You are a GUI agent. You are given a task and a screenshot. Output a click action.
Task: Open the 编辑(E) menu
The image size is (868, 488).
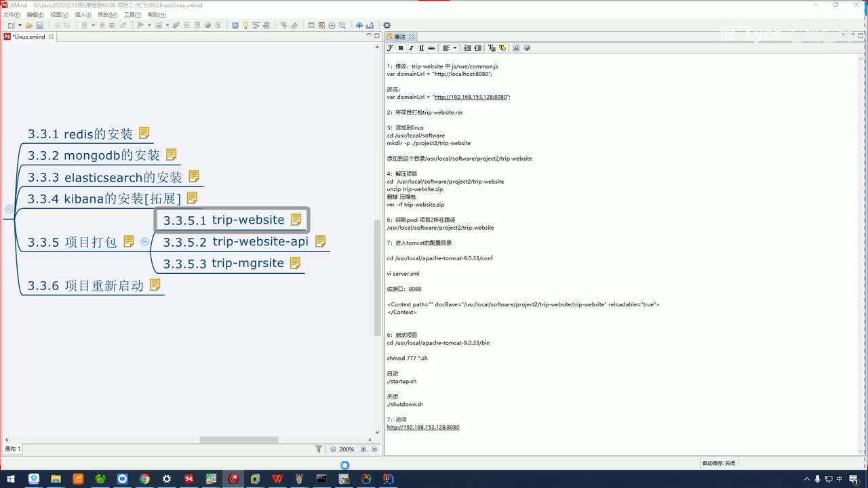(x=35, y=14)
